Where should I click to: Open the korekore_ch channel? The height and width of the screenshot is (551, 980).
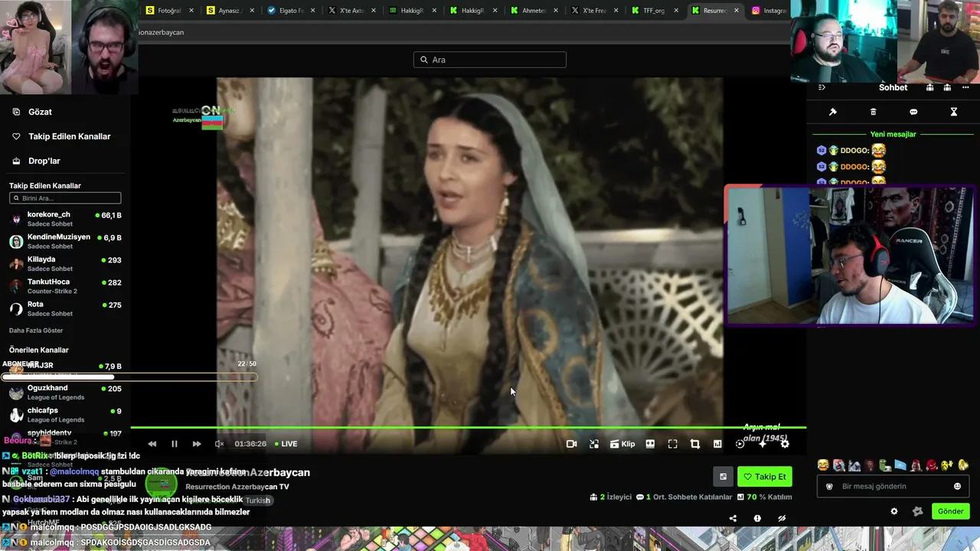click(x=65, y=219)
